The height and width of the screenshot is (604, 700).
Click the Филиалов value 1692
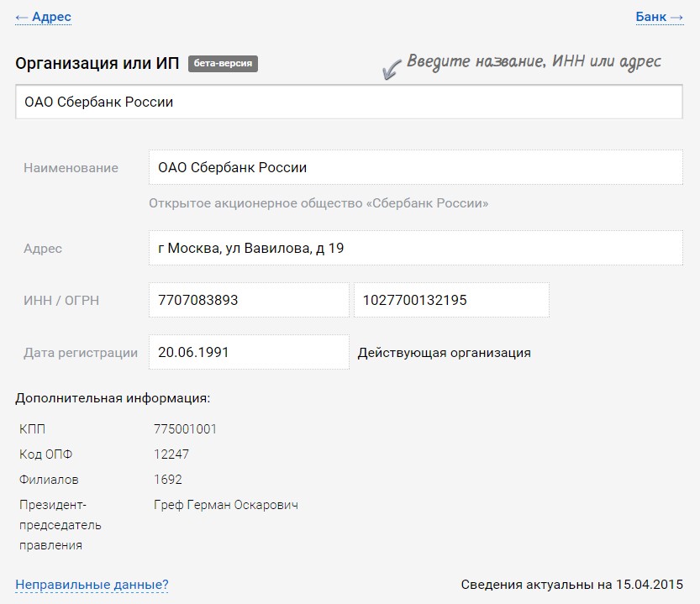pos(168,480)
